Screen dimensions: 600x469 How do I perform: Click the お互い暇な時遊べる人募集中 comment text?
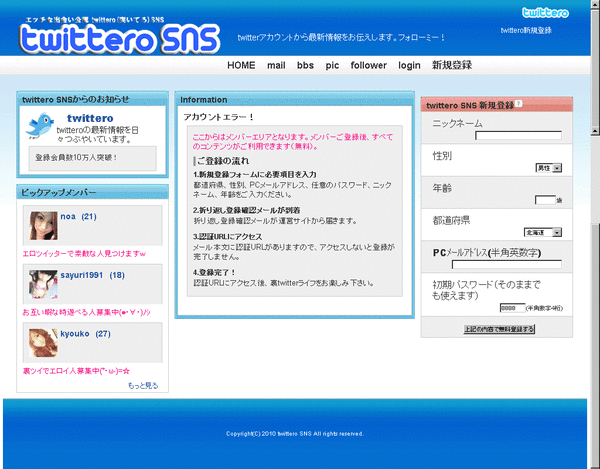pyautogui.click(x=86, y=313)
